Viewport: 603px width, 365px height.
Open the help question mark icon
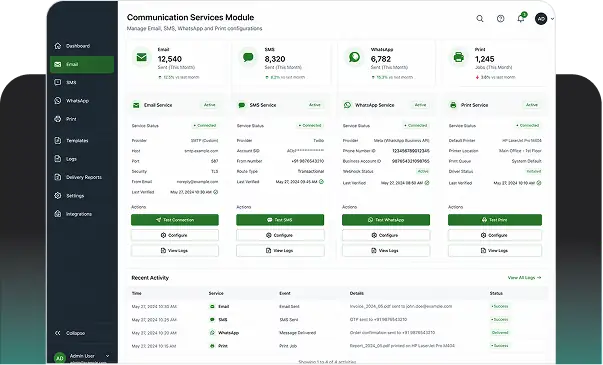pyautogui.click(x=500, y=18)
